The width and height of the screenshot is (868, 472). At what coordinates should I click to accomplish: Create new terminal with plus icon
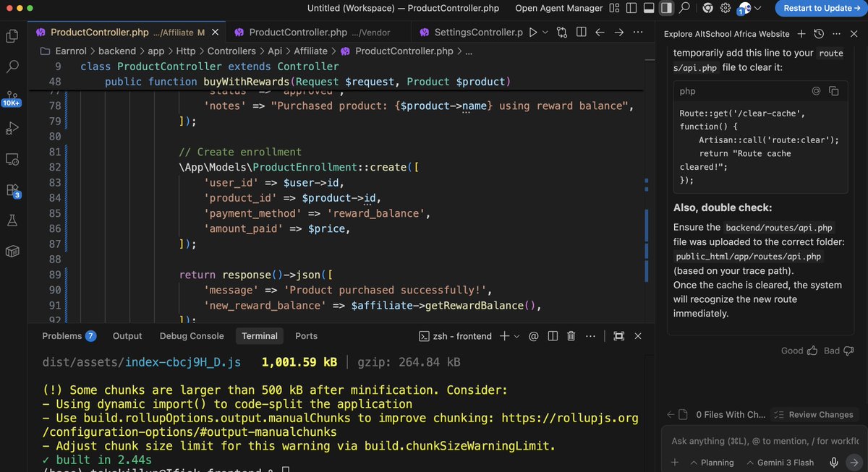coord(504,336)
